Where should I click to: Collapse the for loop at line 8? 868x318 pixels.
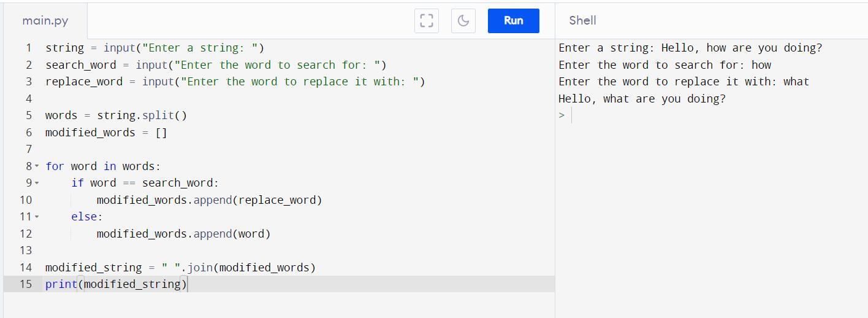(x=37, y=166)
